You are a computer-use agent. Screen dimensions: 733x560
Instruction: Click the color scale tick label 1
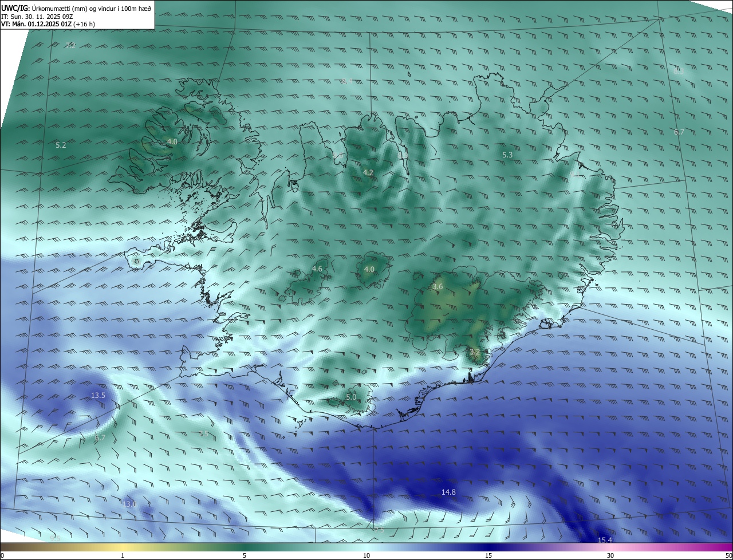coord(123,555)
